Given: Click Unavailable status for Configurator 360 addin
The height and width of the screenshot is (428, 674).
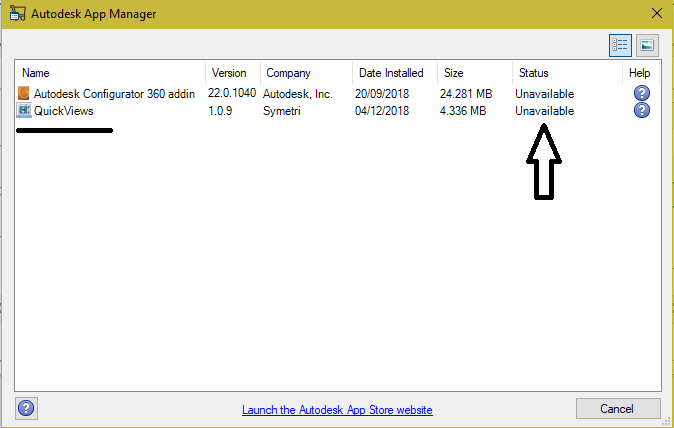Looking at the screenshot, I should point(545,94).
